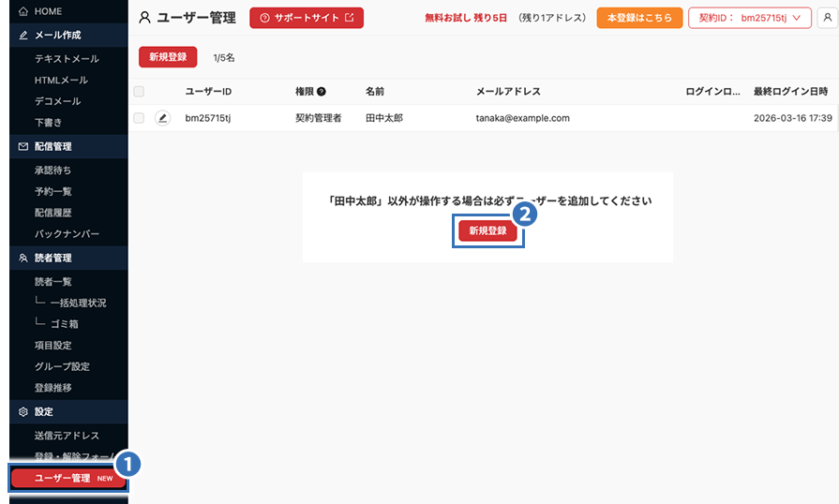The height and width of the screenshot is (504, 839).
Task: Click the pencil edit icon for bm25715tj
Action: (x=163, y=118)
